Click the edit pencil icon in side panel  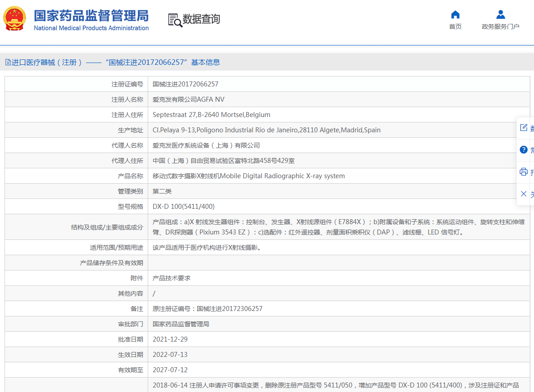point(524,128)
